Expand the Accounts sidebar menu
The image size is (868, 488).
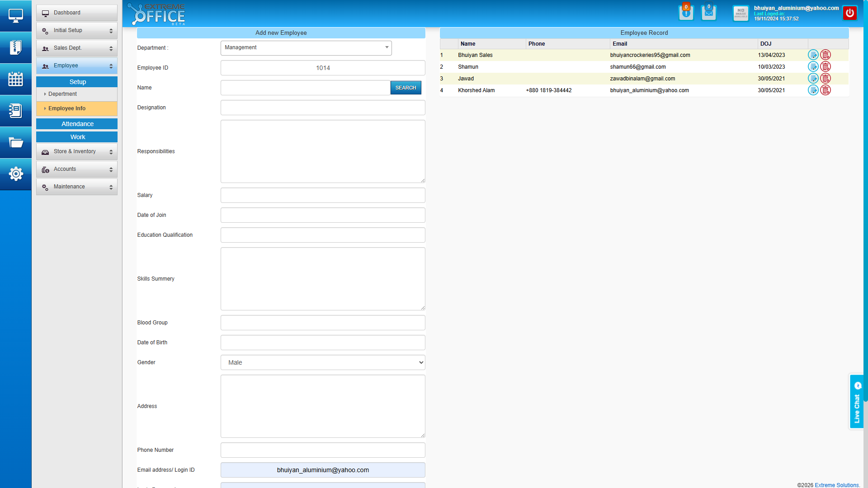point(77,169)
